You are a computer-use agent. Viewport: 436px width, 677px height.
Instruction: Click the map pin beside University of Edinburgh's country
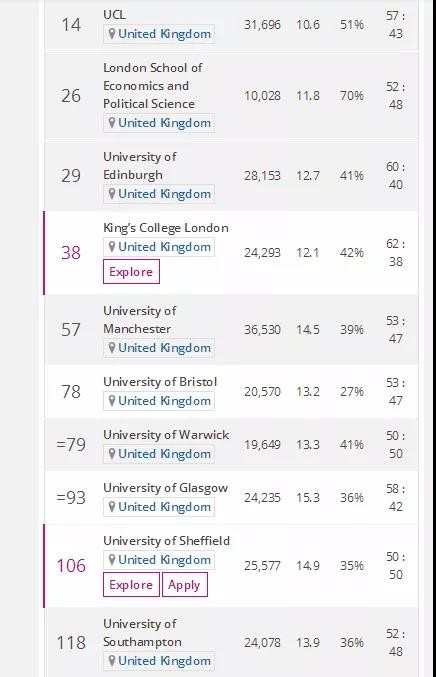(112, 194)
